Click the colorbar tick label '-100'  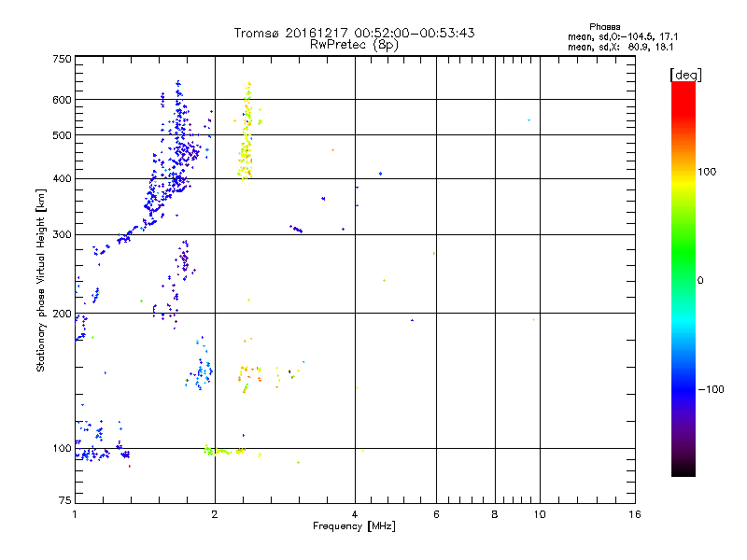coord(711,389)
